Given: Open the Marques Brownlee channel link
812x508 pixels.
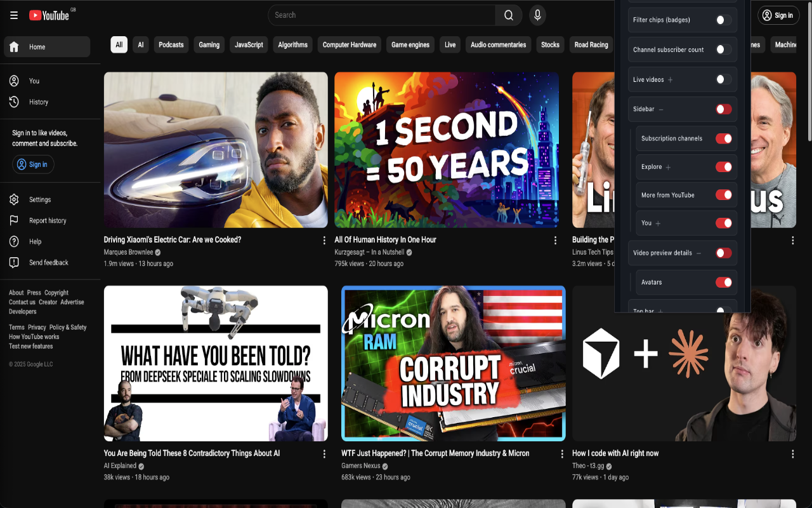Looking at the screenshot, I should (129, 252).
